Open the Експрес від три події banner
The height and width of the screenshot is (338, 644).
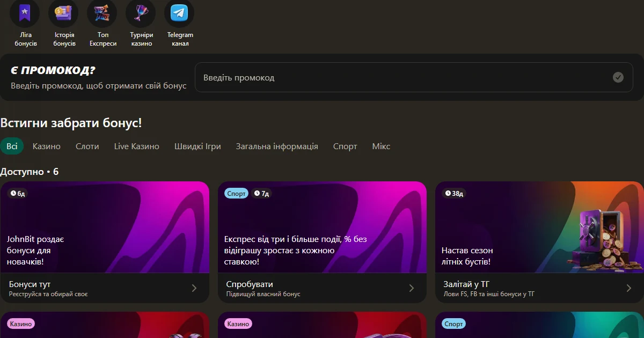pyautogui.click(x=322, y=227)
